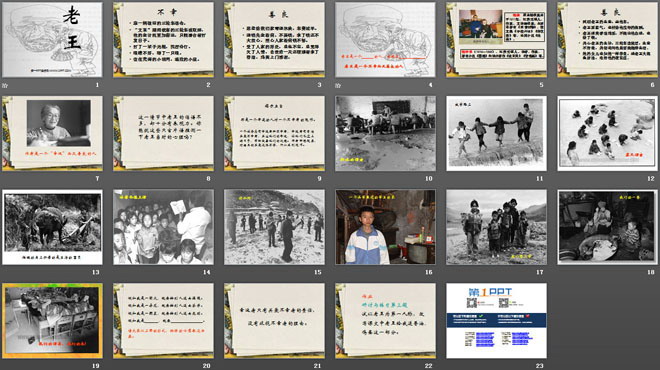Open slide 5 with author photo
Image resolution: width=660 pixels, height=370 pixels.
tap(496, 40)
